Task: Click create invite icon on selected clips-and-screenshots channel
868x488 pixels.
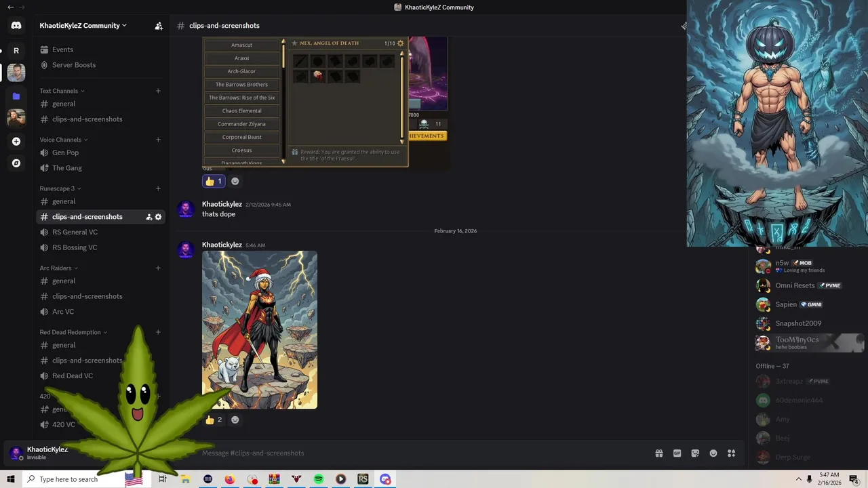Action: click(149, 217)
